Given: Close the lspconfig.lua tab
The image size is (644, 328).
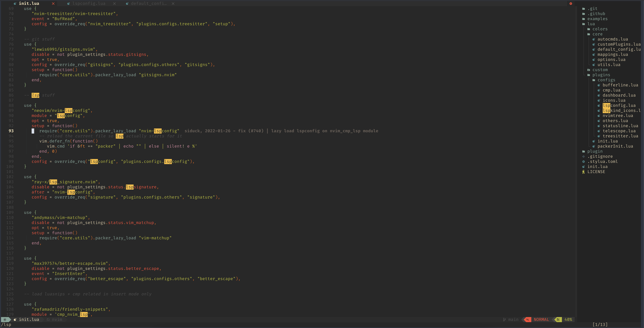Looking at the screenshot, I should [114, 3].
